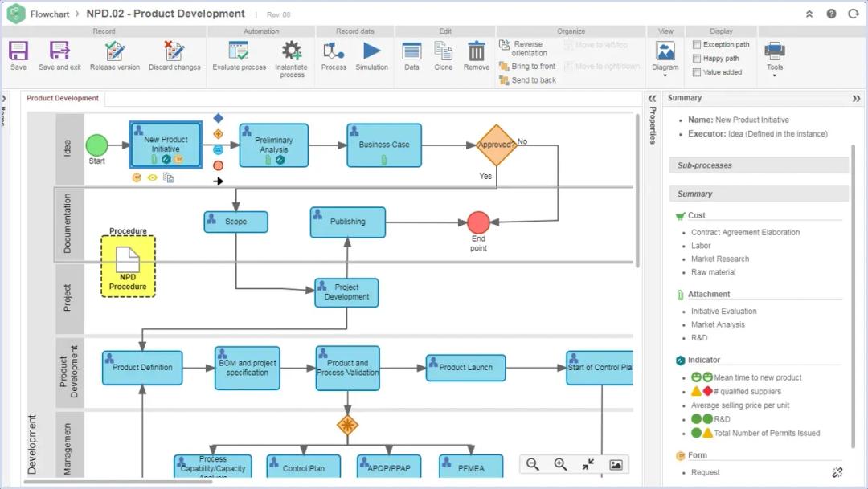Check the Value added option
868x489 pixels.
pos(697,72)
